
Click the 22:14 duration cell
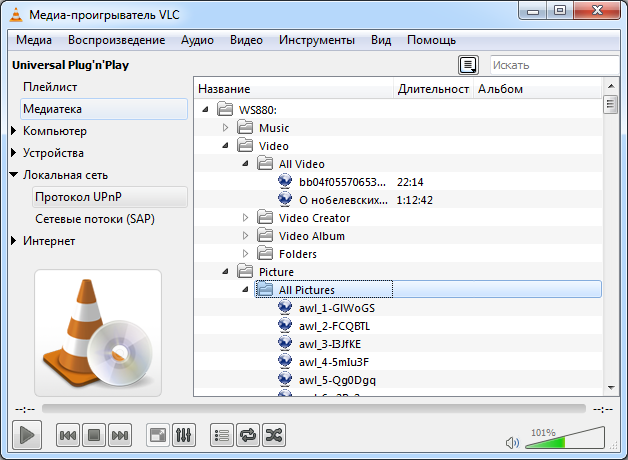point(410,182)
